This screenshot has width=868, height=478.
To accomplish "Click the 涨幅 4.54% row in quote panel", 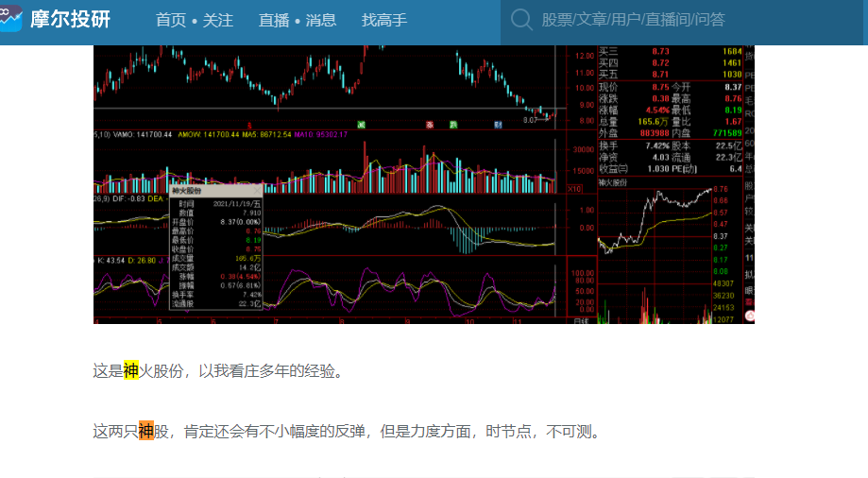I will (x=634, y=111).
